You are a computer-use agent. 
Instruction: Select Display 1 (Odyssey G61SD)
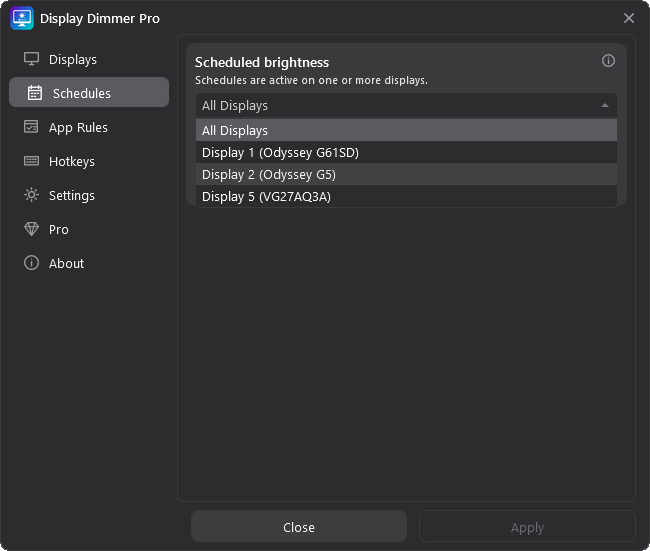[406, 152]
